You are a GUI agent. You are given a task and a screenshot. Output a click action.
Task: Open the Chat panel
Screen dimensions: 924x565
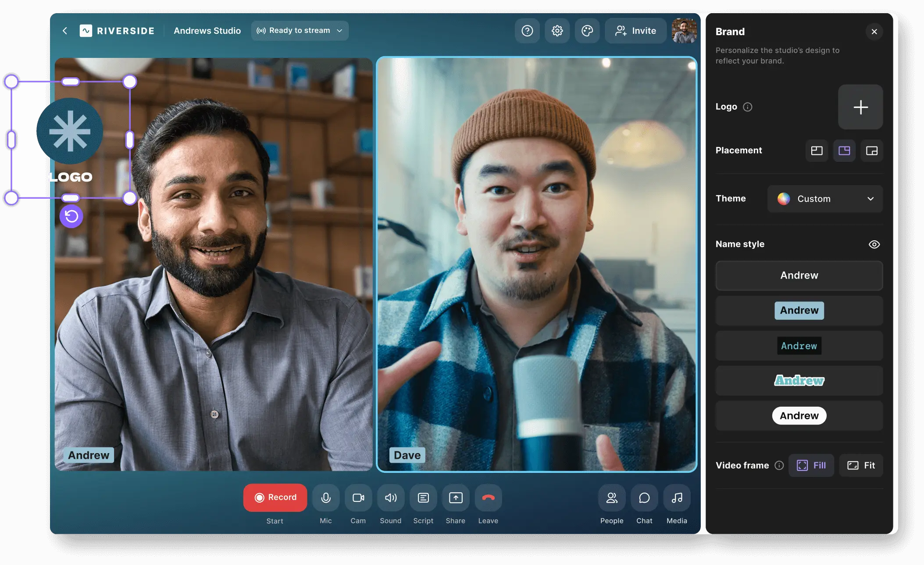click(644, 498)
